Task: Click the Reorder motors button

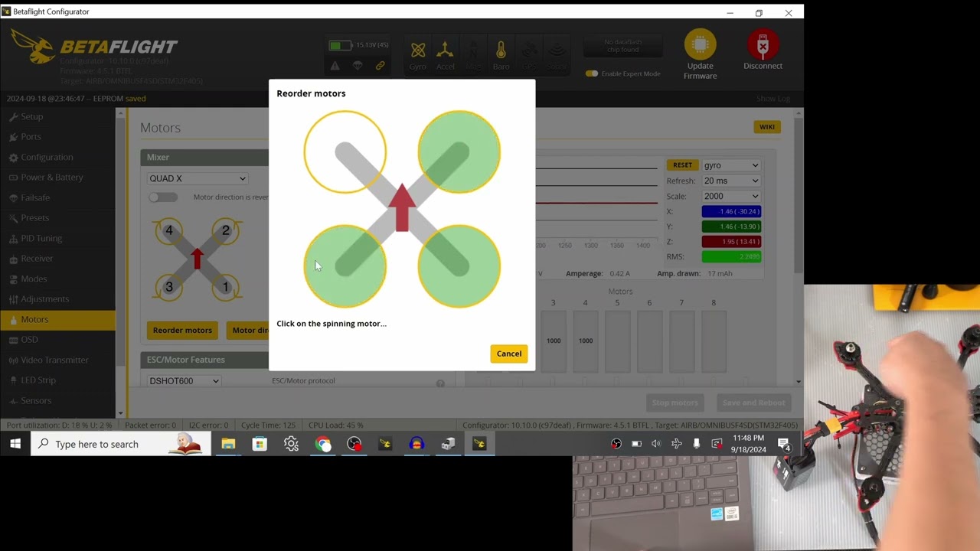Action: point(182,331)
